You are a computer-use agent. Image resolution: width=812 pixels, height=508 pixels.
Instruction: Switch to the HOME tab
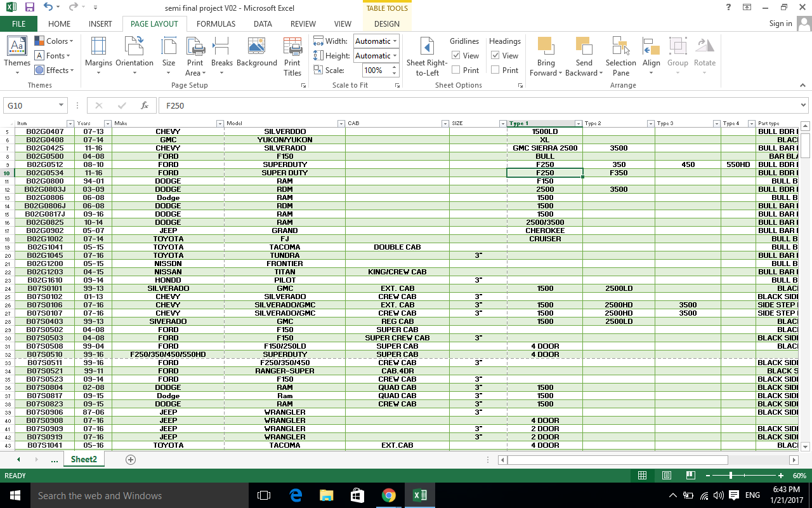click(x=60, y=24)
